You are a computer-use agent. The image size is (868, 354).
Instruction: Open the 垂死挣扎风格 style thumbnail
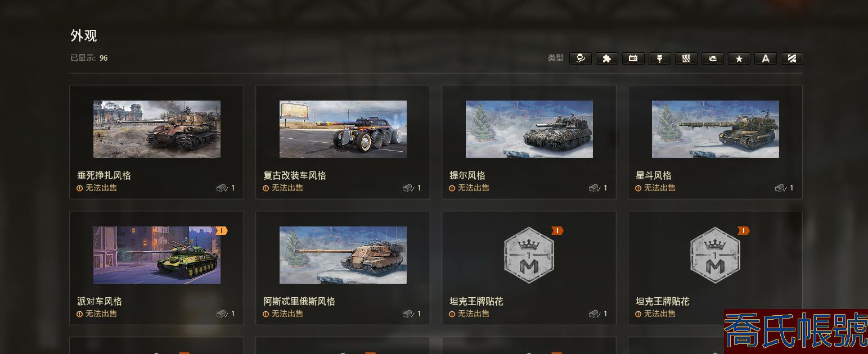pyautogui.click(x=156, y=129)
